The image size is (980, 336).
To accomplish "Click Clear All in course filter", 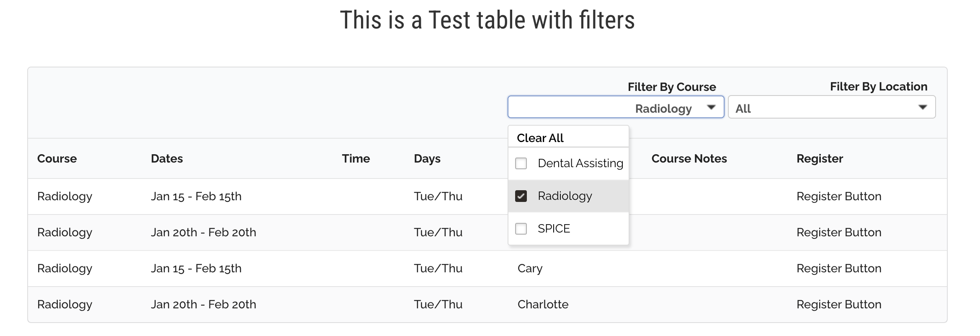I will 540,138.
